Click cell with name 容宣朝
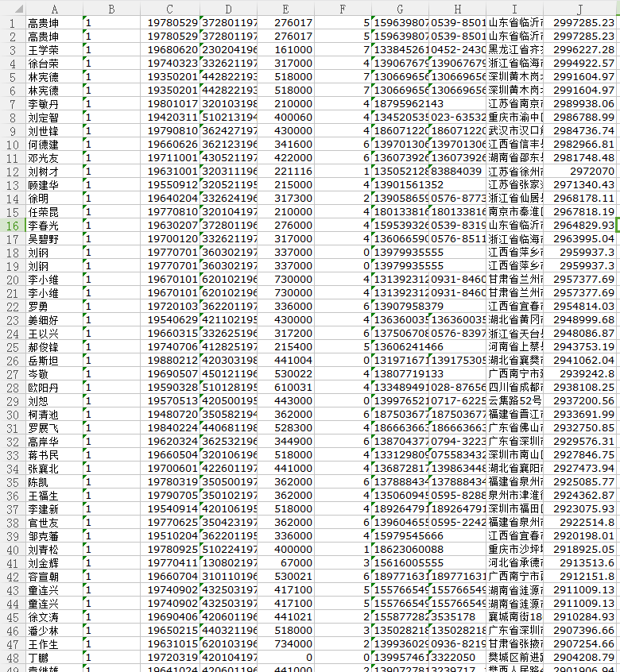The image size is (620, 672). click(x=54, y=577)
